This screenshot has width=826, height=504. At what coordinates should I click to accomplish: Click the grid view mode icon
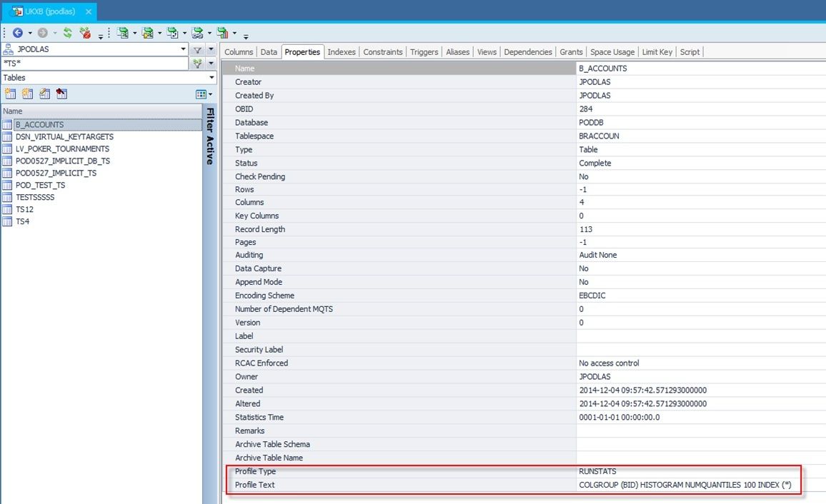(x=201, y=94)
